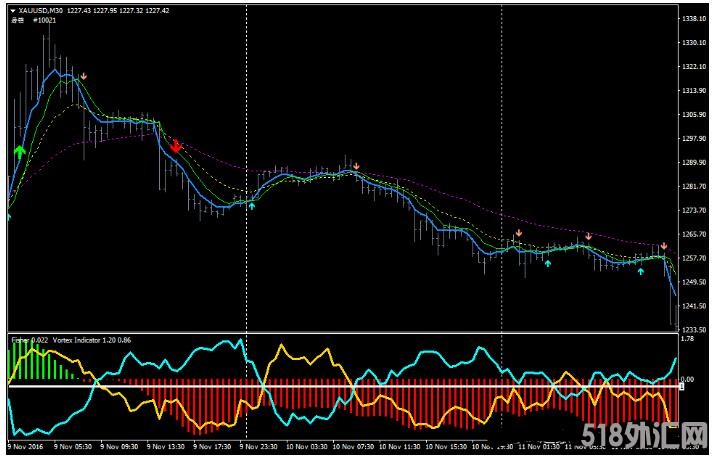Select the first salmon down arrow at the chart peak
The height and width of the screenshot is (459, 715).
pos(85,76)
